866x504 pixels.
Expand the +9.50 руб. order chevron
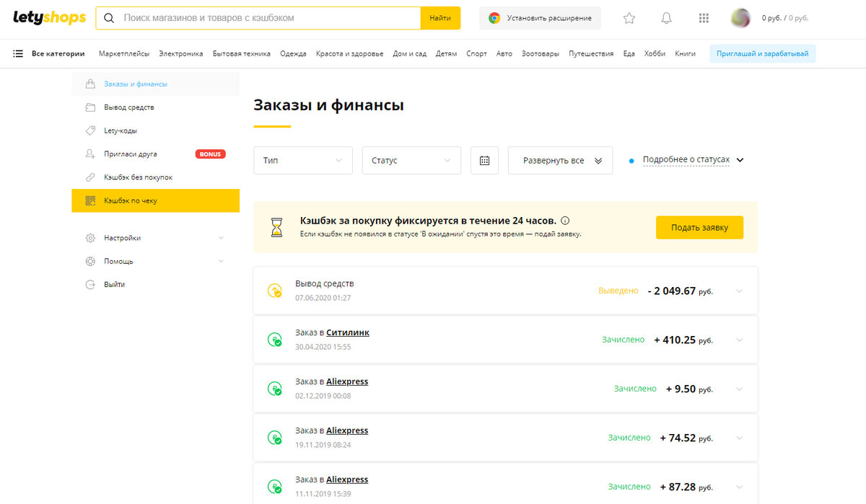739,389
